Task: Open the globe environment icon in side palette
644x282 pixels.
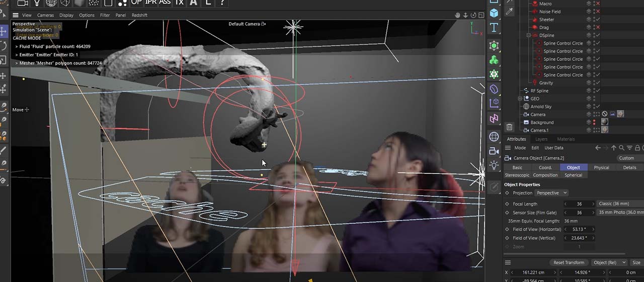Action: pos(494,137)
